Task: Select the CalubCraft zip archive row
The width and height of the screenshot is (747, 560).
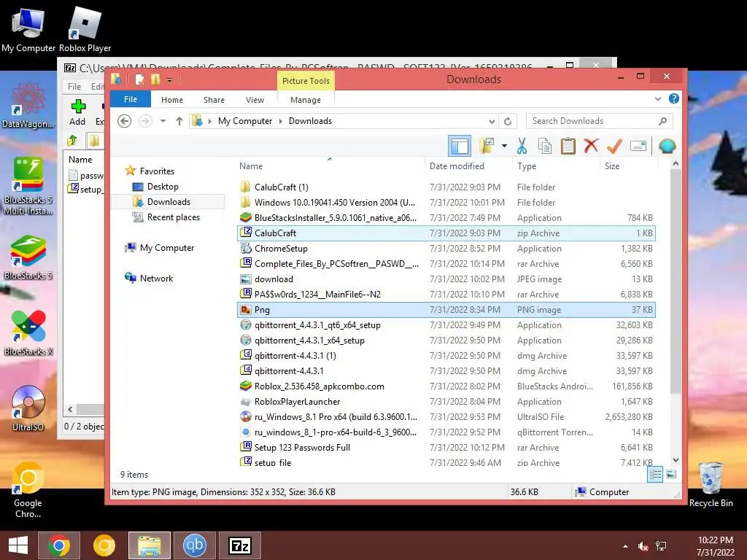Action: tap(446, 233)
